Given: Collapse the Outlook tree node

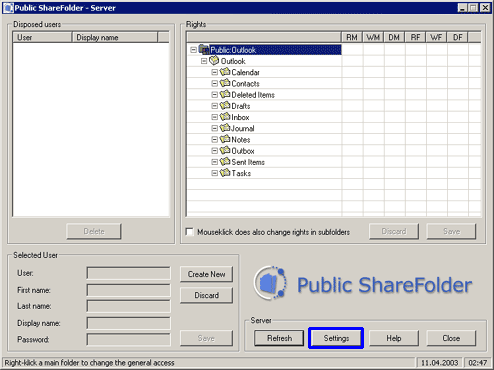Looking at the screenshot, I should coord(204,61).
